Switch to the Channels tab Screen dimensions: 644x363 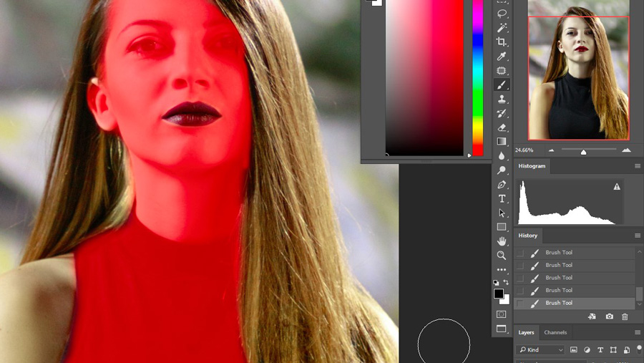tap(555, 333)
